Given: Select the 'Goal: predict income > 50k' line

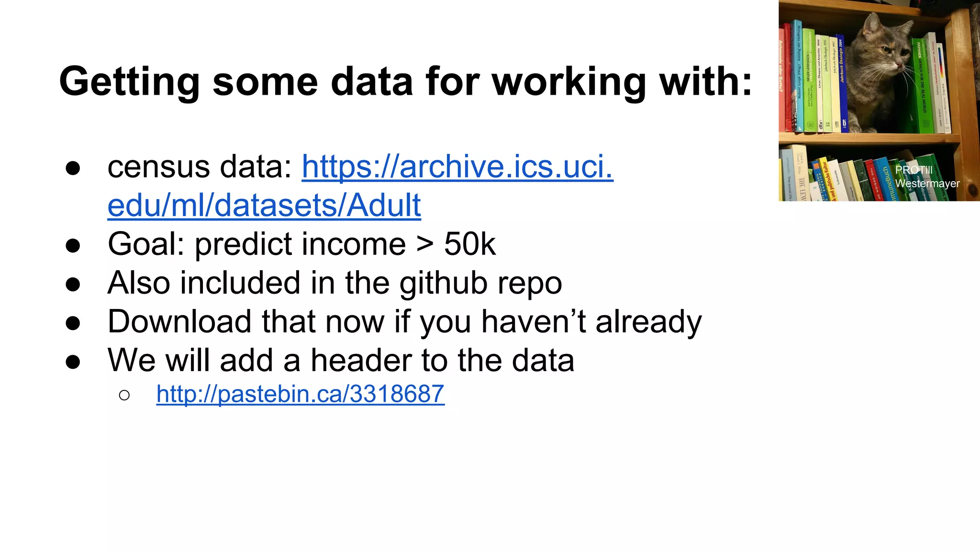Looking at the screenshot, I should coord(301,244).
